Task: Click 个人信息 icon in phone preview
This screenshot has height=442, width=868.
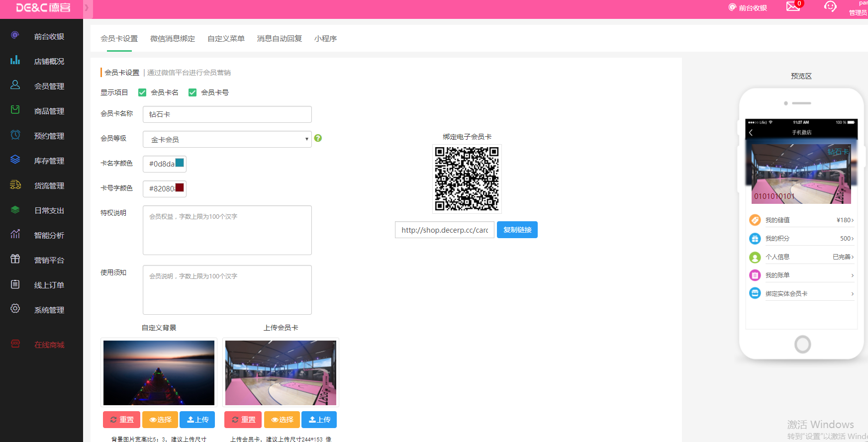Action: (x=755, y=257)
